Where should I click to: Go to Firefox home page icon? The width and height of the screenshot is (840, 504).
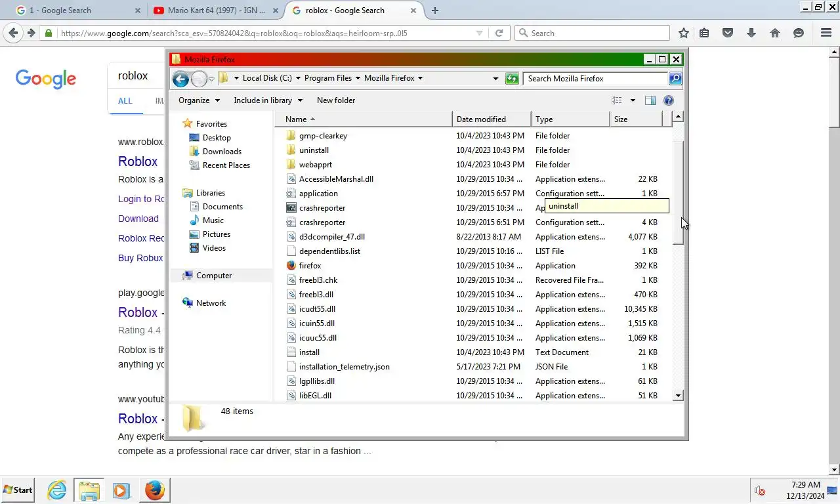pyautogui.click(x=775, y=33)
